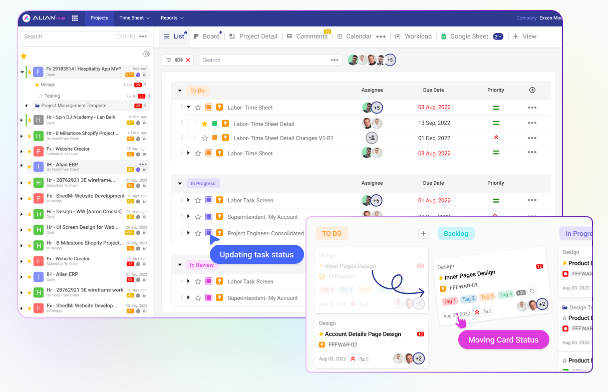Collapse Hospitality App MVP project in sidebar
This screenshot has width=608, height=392.
click(x=22, y=72)
